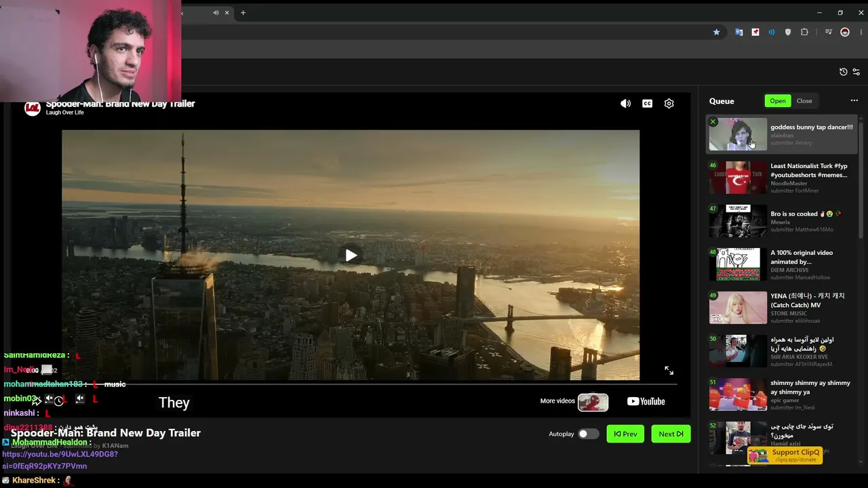
Task: Click the queue panel scrollbar
Action: (861, 180)
